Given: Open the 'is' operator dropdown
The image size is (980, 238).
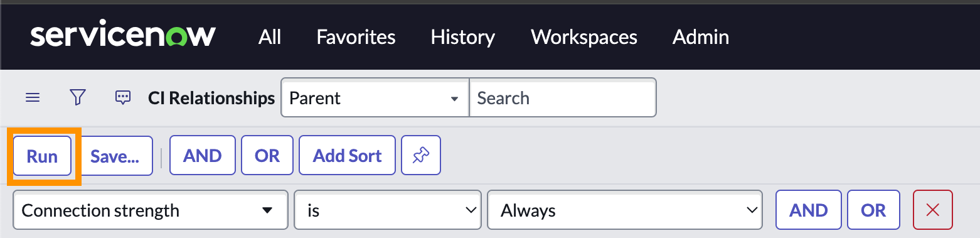Looking at the screenshot, I should (388, 210).
